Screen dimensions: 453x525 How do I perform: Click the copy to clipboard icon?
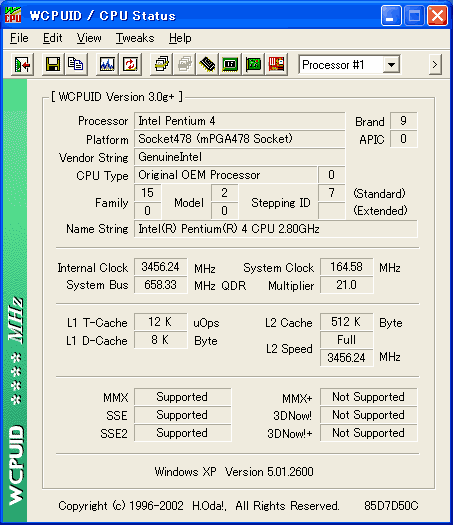click(76, 64)
